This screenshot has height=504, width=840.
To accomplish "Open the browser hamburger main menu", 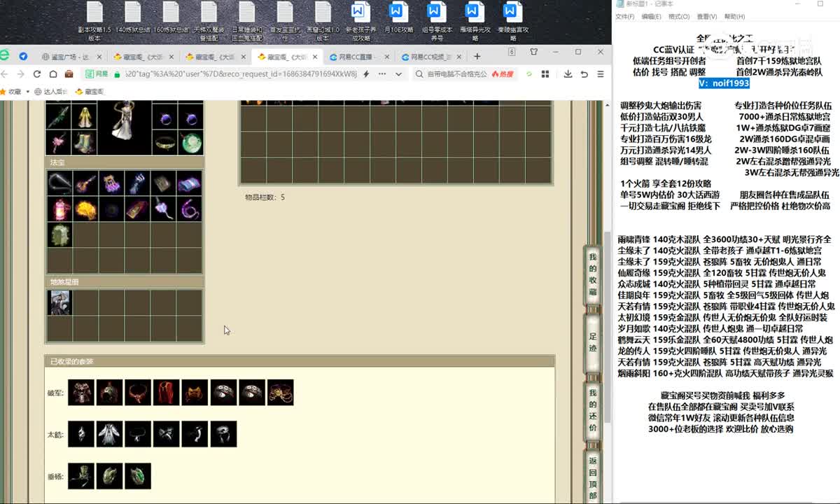I will click(x=601, y=73).
